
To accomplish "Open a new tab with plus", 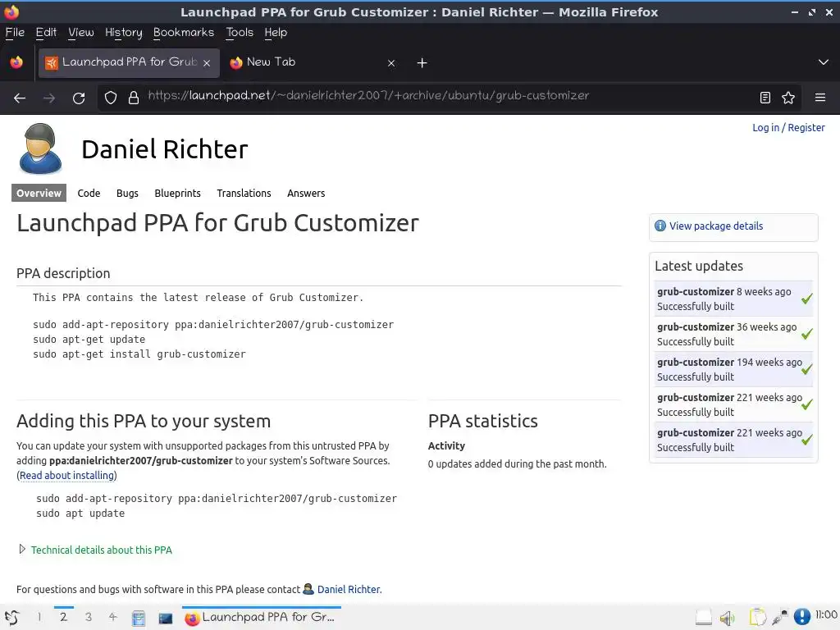I will [x=422, y=63].
